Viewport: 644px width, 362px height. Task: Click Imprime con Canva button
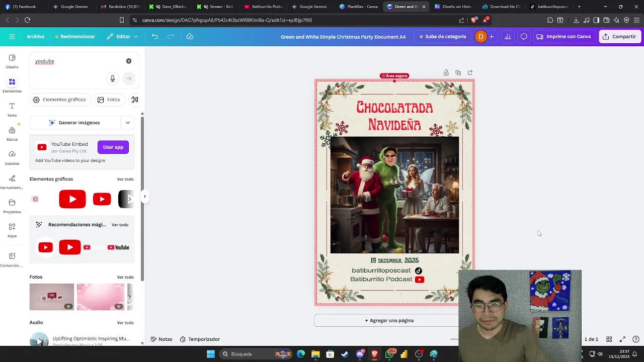563,37
